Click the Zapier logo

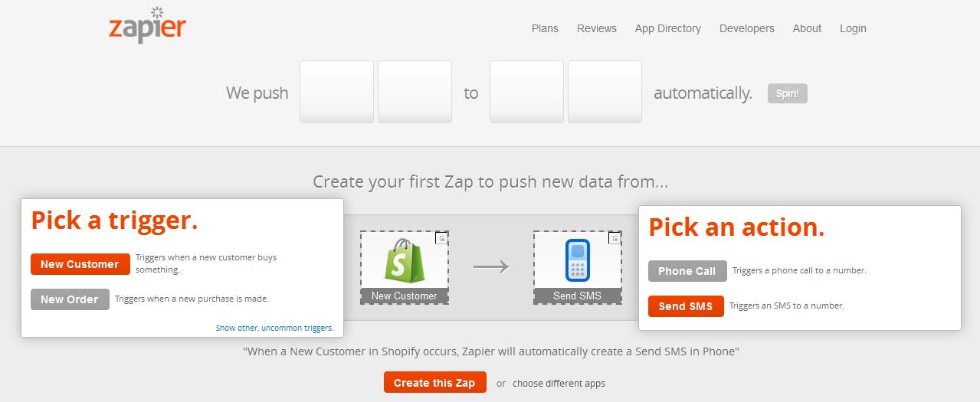[147, 26]
